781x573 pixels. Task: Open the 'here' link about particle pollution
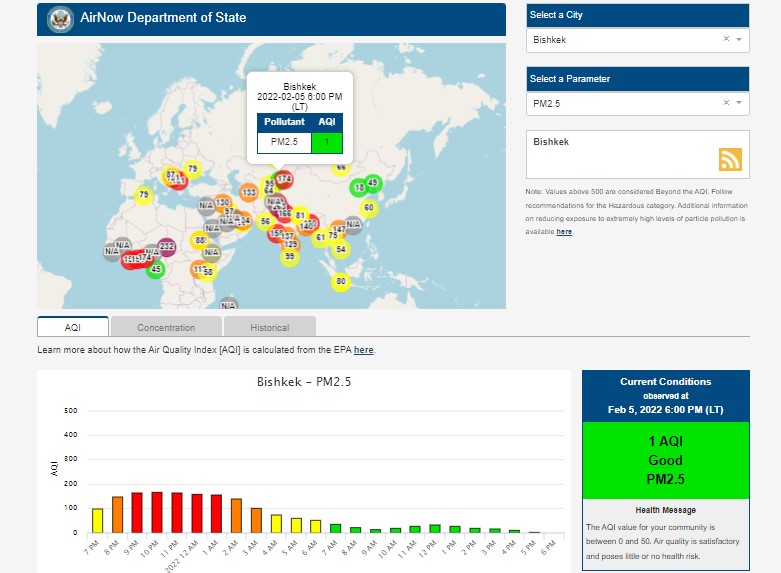[564, 231]
